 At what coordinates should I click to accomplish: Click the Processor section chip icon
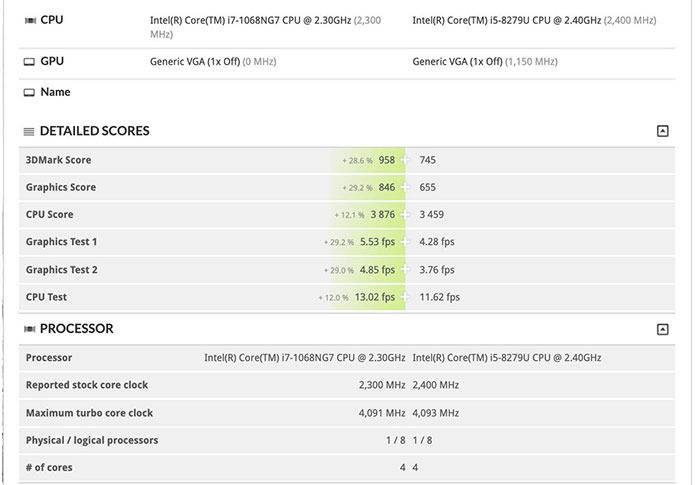coord(30,329)
